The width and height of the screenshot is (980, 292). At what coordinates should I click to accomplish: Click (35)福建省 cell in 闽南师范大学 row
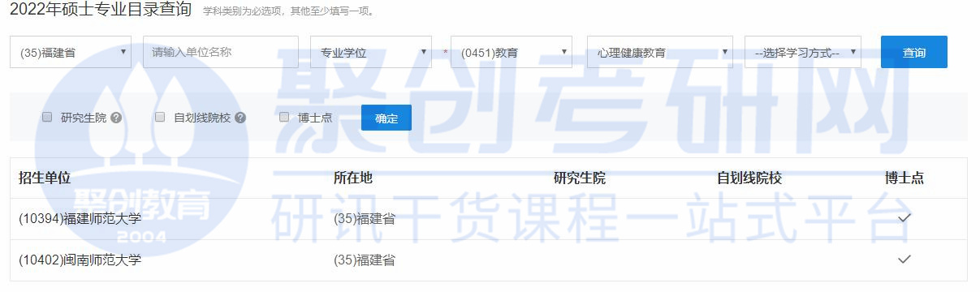[365, 260]
